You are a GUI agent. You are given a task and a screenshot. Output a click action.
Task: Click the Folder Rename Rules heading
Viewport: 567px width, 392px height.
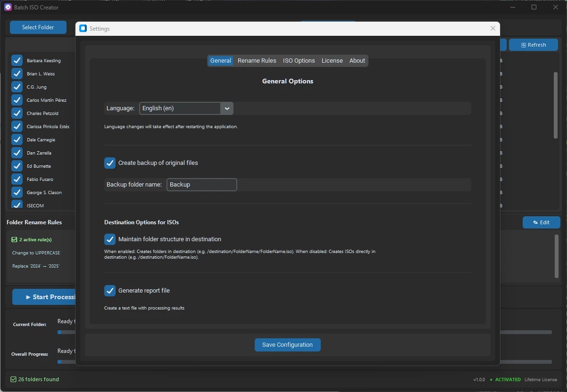34,222
